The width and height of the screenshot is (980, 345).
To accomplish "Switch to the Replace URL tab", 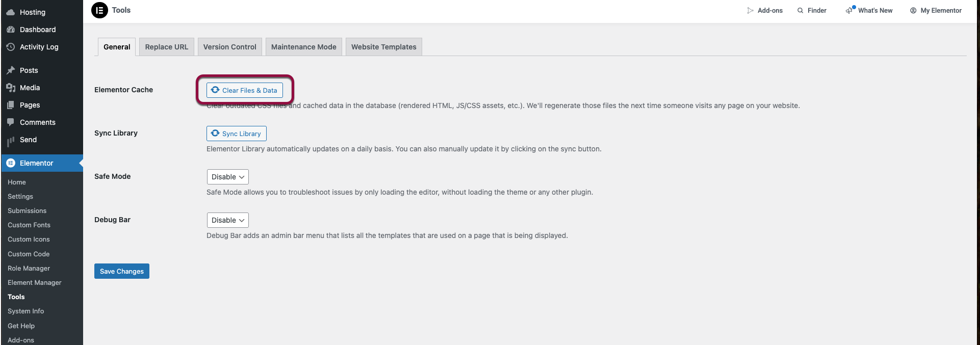I will click(x=167, y=47).
